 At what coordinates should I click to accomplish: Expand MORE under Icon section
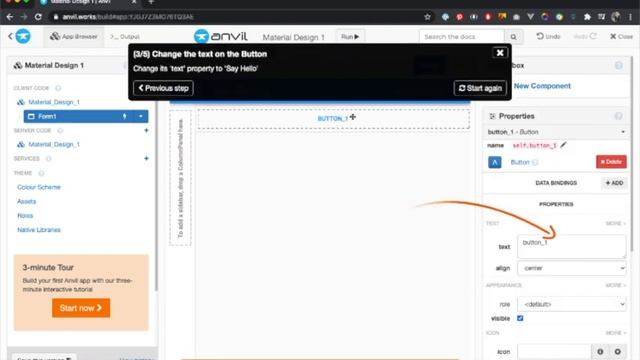click(615, 333)
